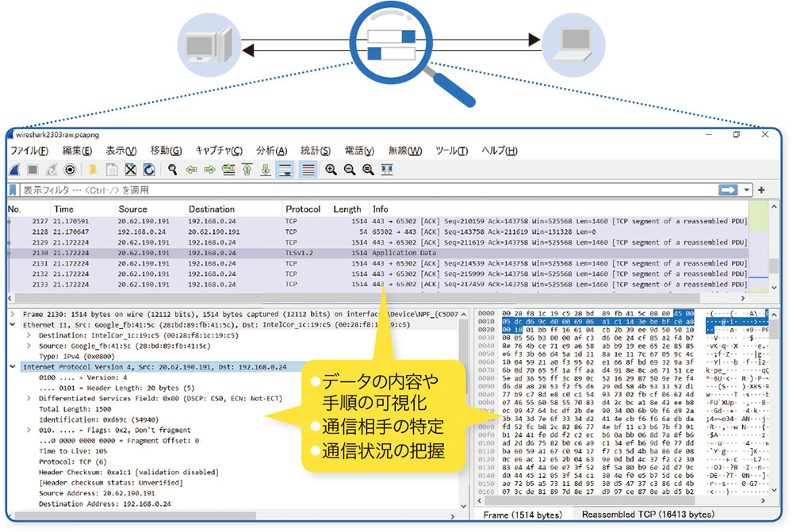Open the キャプチャ(C) menu
Image resolution: width=793 pixels, height=532 pixels.
pyautogui.click(x=220, y=151)
